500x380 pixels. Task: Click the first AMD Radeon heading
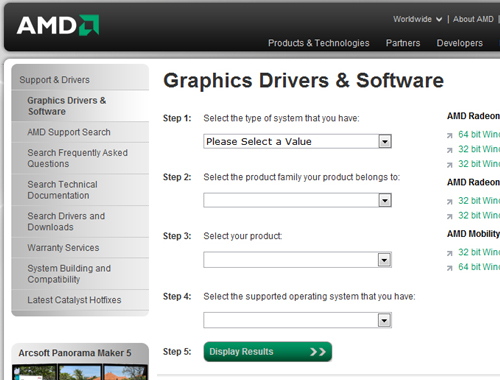473,116
